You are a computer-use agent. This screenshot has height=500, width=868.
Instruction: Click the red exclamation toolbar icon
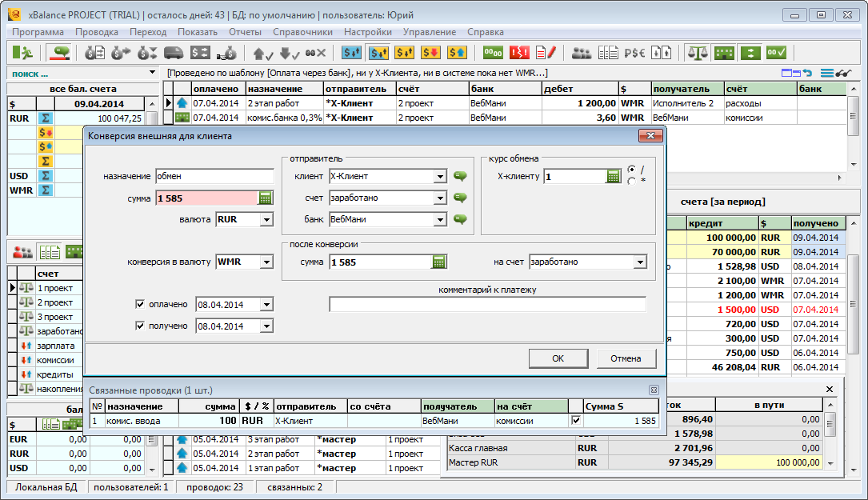point(520,53)
